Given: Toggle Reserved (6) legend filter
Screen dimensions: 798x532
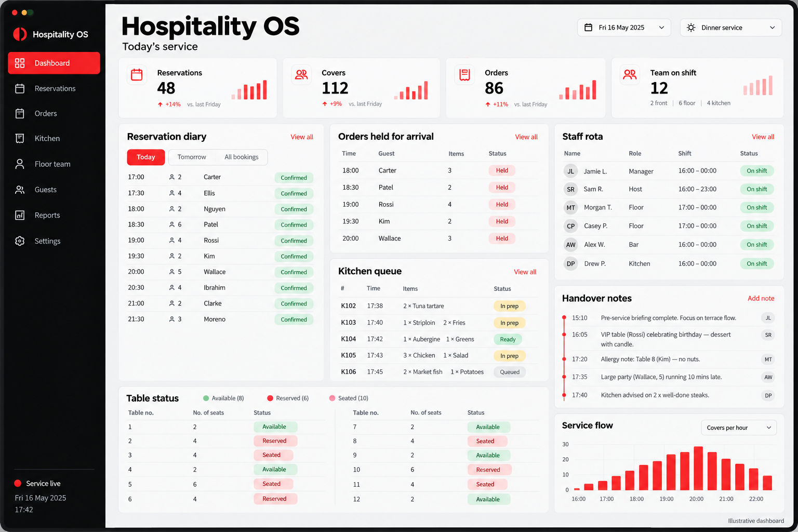Looking at the screenshot, I should 288,398.
